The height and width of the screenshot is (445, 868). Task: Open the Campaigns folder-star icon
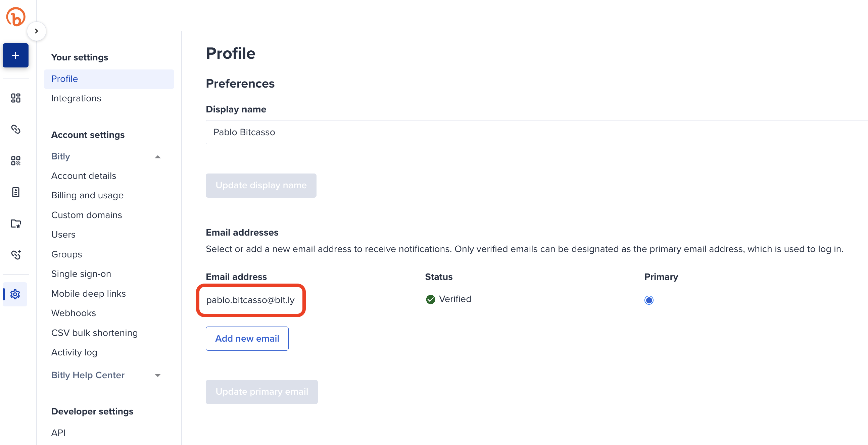click(x=15, y=224)
